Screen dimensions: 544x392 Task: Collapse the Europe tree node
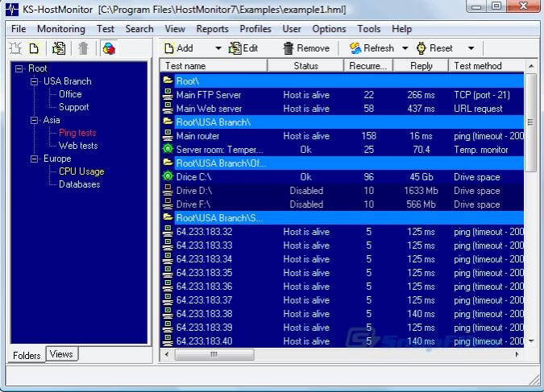pyautogui.click(x=34, y=159)
